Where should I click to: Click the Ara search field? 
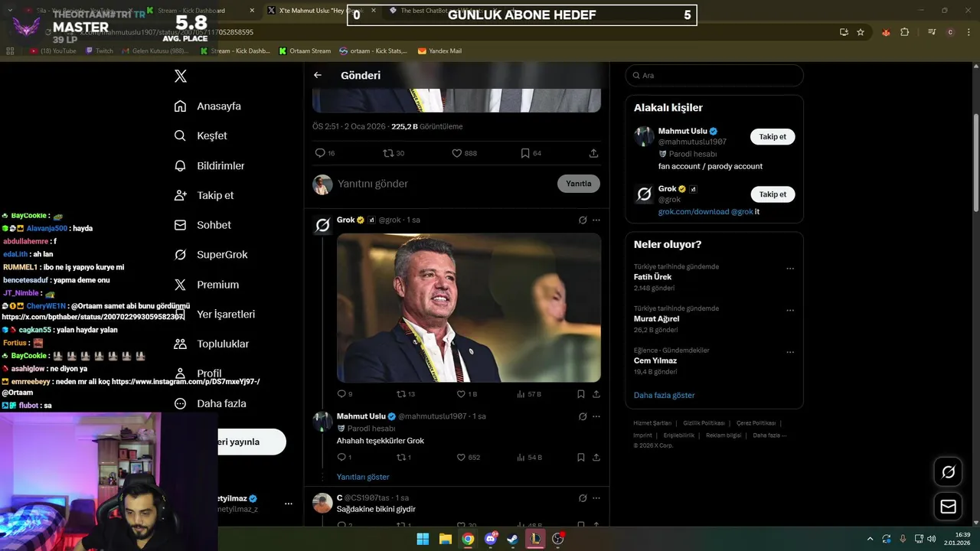pos(714,76)
